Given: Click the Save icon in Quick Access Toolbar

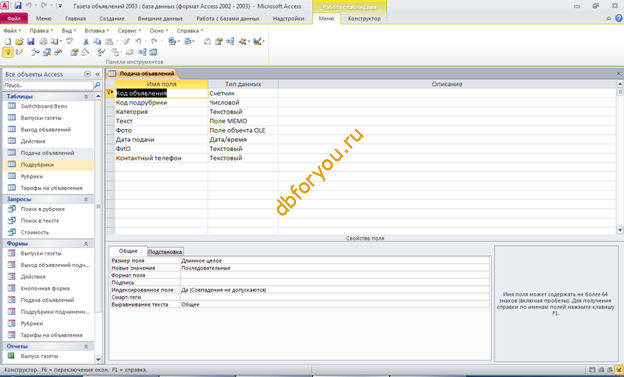Looking at the screenshot, I should click(18, 6).
